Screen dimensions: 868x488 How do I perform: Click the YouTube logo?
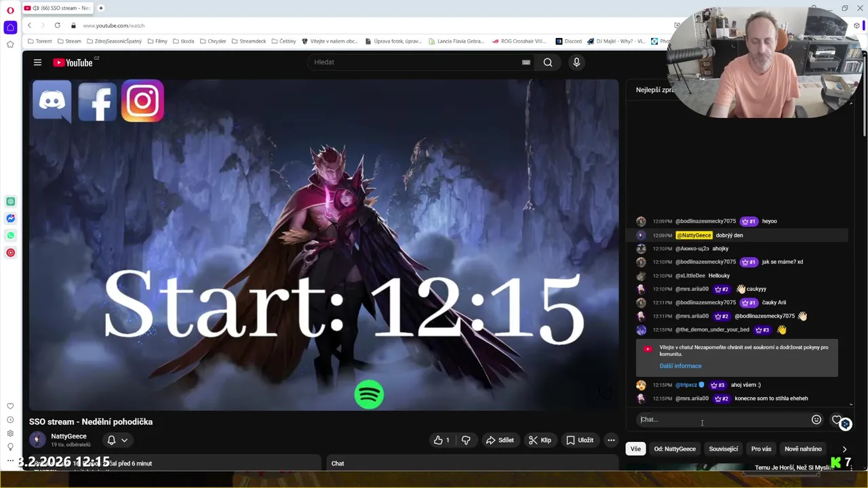[73, 62]
